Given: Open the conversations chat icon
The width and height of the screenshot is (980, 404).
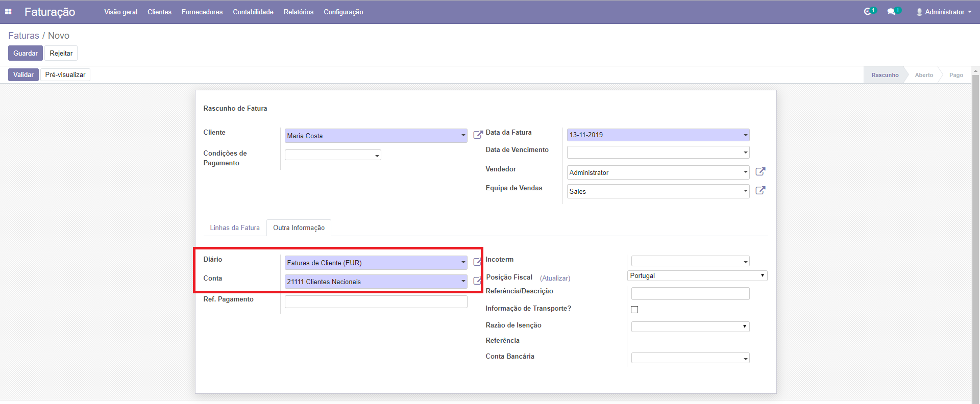Looking at the screenshot, I should 892,12.
